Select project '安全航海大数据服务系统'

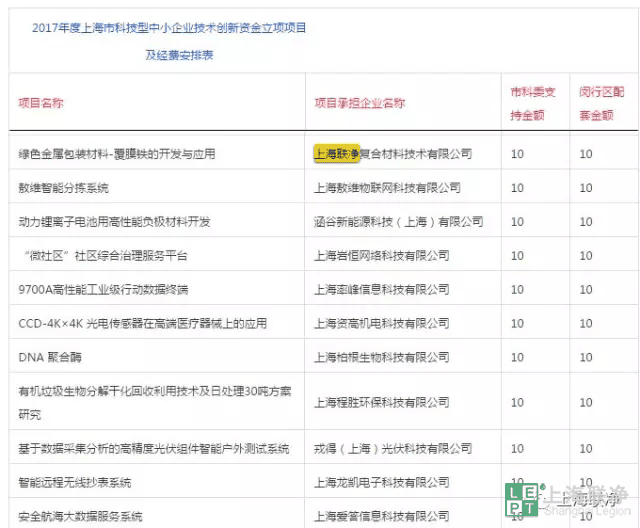coord(80,516)
